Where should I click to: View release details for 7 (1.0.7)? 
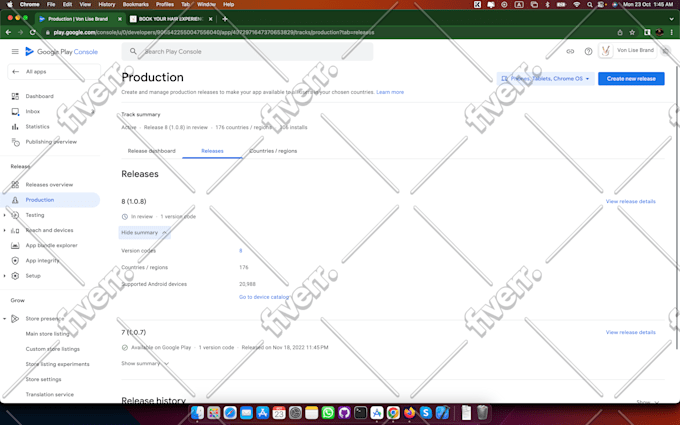point(631,333)
